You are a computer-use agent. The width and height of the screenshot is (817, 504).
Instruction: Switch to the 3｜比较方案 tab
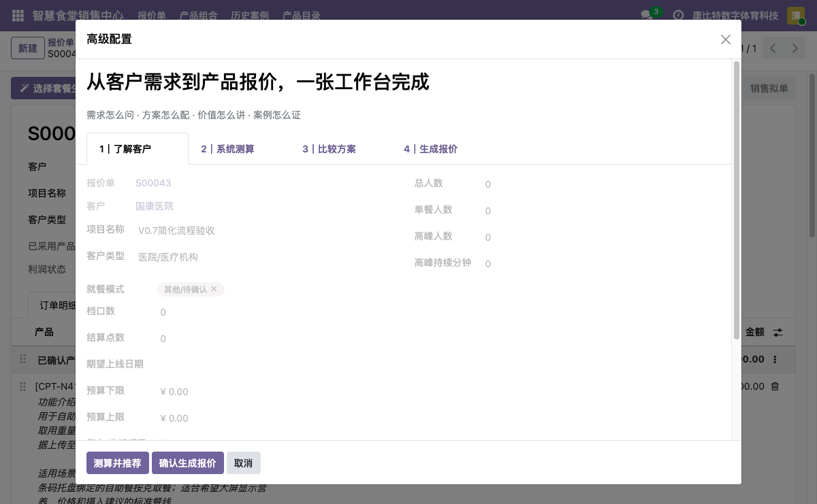pyautogui.click(x=329, y=149)
